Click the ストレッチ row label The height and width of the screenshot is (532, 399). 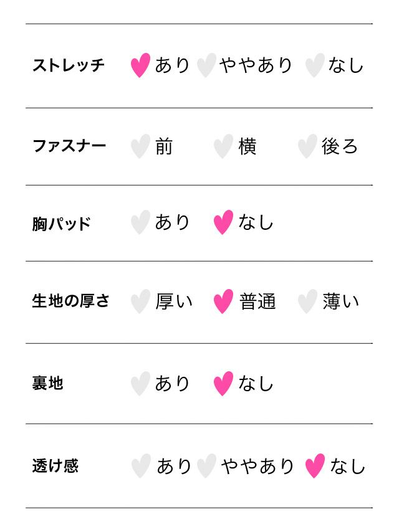[x=69, y=65]
